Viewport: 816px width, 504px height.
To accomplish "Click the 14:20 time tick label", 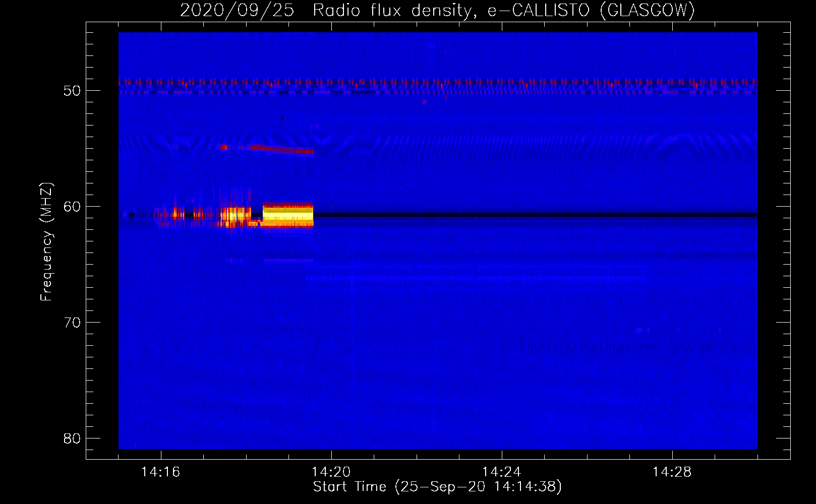I will [331, 472].
